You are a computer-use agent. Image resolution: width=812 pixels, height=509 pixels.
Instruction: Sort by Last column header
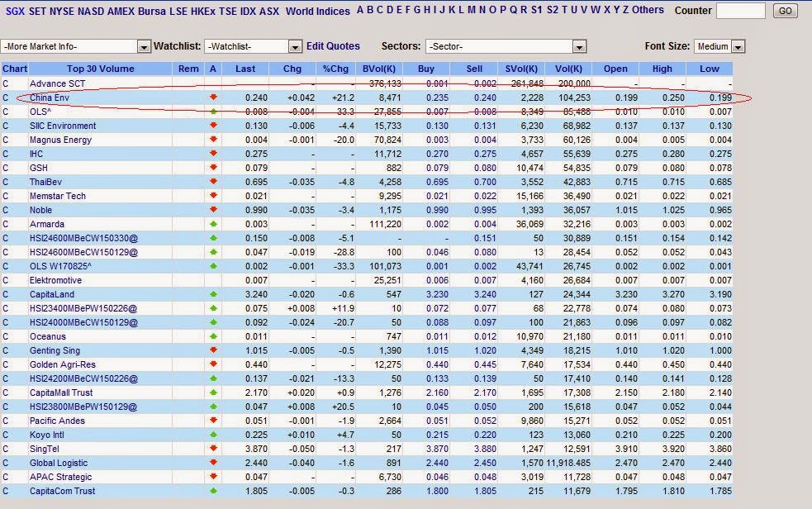[x=245, y=69]
